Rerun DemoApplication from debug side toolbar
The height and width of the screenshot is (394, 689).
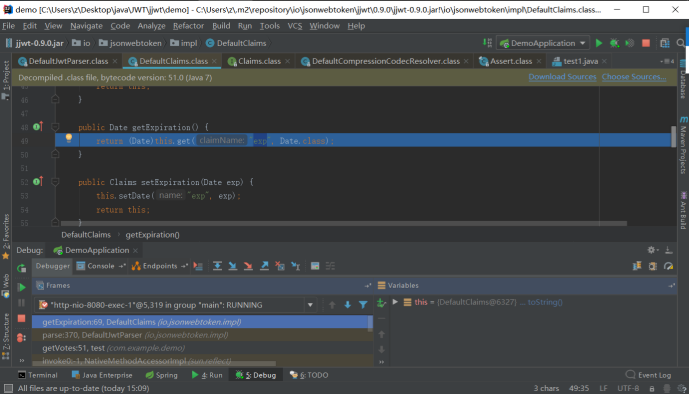(21, 268)
